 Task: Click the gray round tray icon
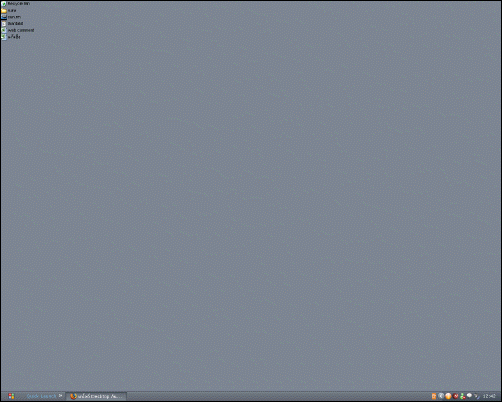(441, 396)
